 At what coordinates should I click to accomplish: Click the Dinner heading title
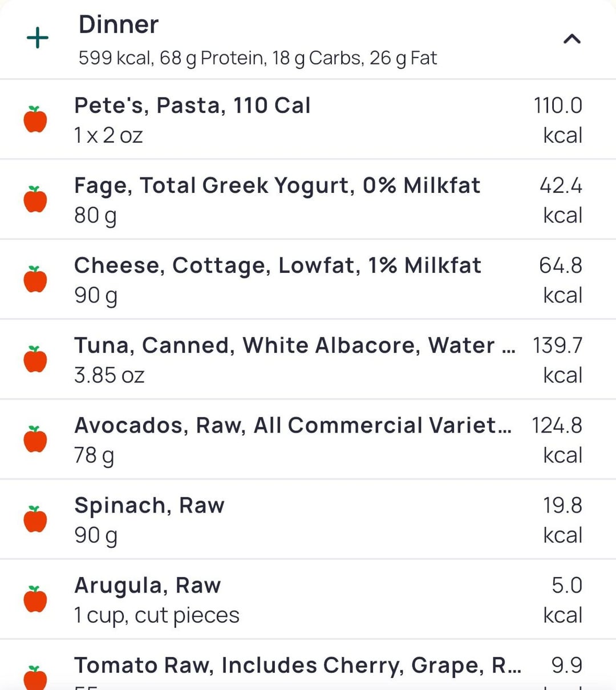point(119,25)
